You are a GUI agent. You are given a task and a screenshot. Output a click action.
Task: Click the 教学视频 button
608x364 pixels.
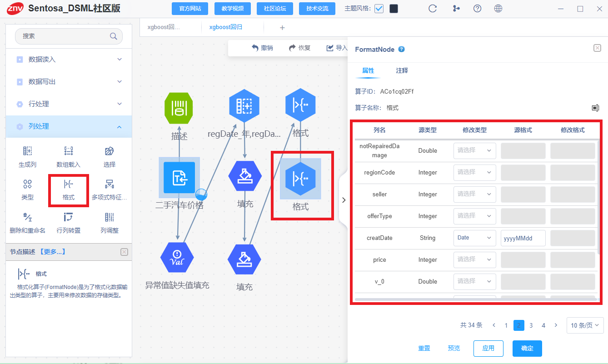tap(232, 9)
